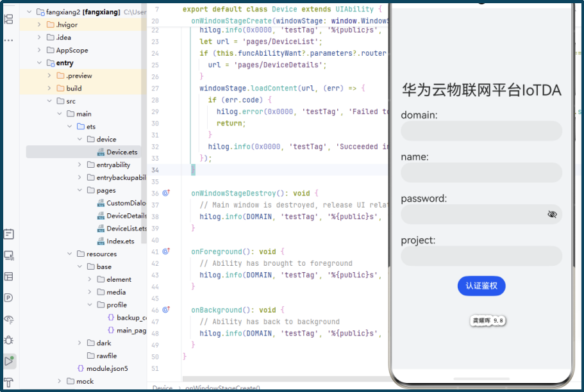Click the onWindowStageDestroy method name
Screen dimensions: 584x392
235,193
